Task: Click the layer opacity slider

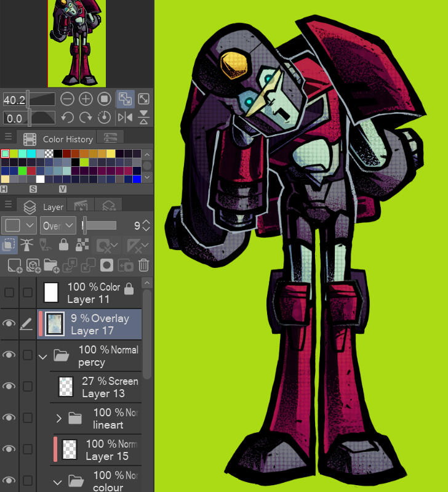Action: [99, 225]
